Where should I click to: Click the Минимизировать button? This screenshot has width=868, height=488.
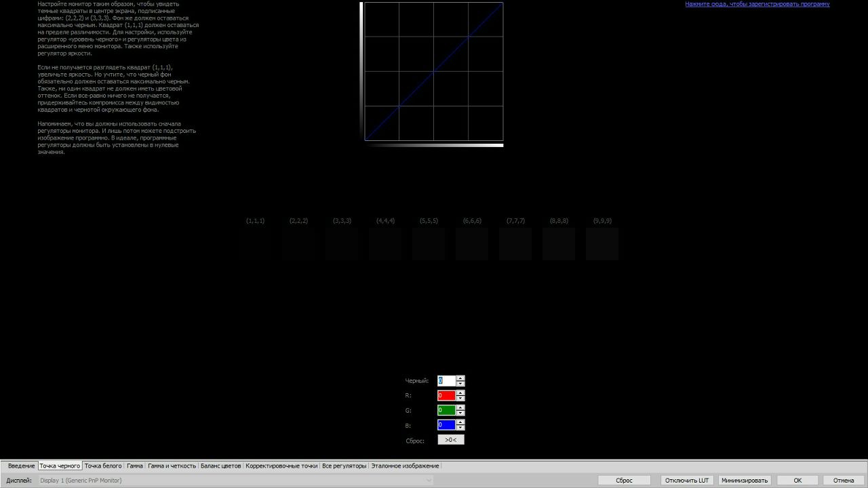click(745, 481)
